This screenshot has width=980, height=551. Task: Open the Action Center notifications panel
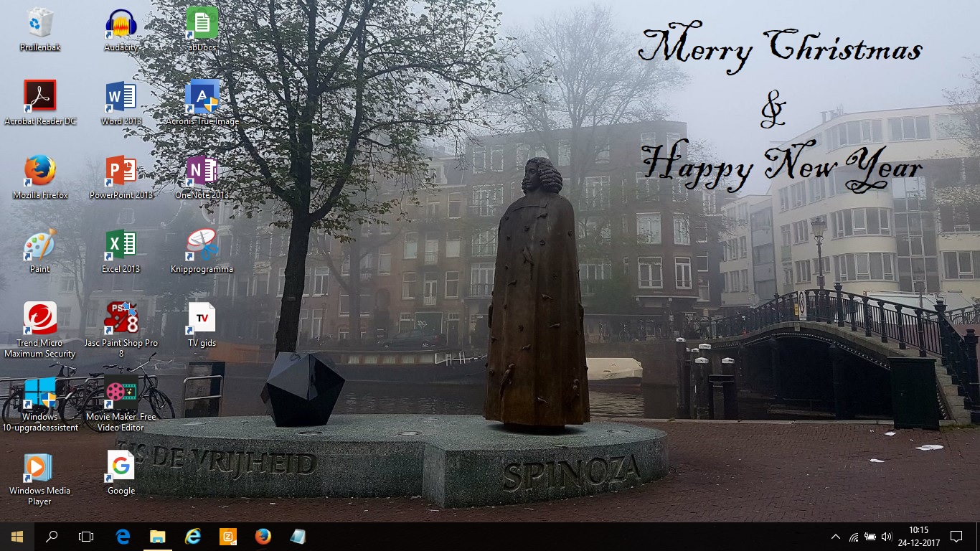click(x=956, y=537)
